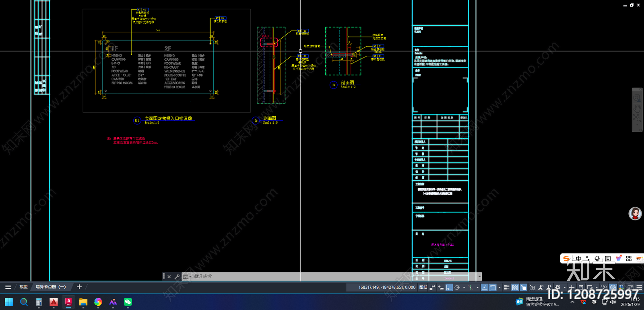Expand command line history arrow

click(x=479, y=277)
